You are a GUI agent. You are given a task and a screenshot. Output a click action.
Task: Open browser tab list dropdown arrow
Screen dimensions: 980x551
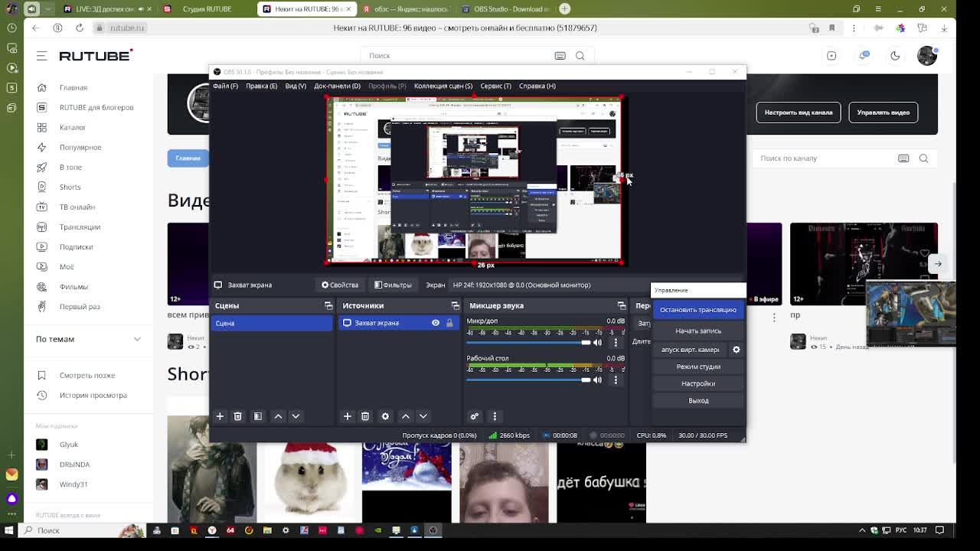coord(49,9)
